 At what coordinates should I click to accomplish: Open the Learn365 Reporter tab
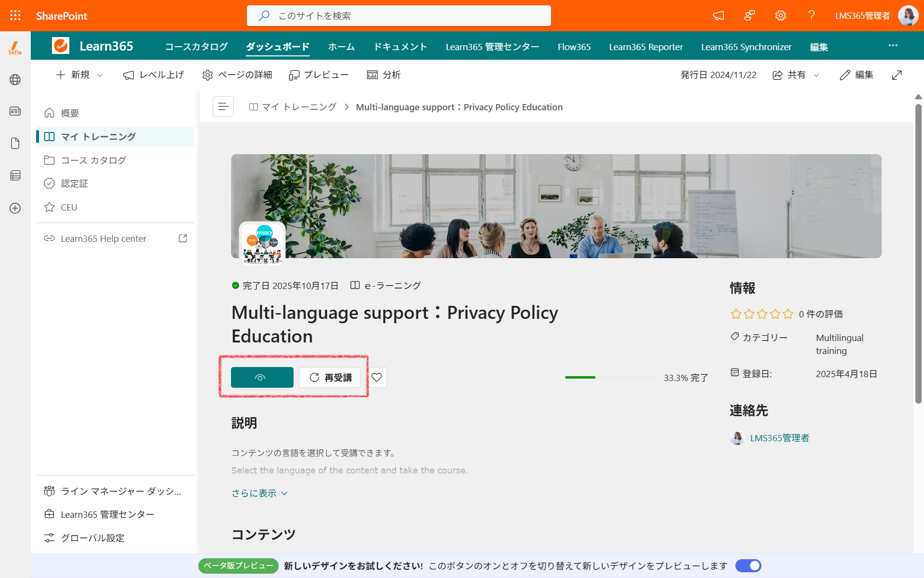646,47
